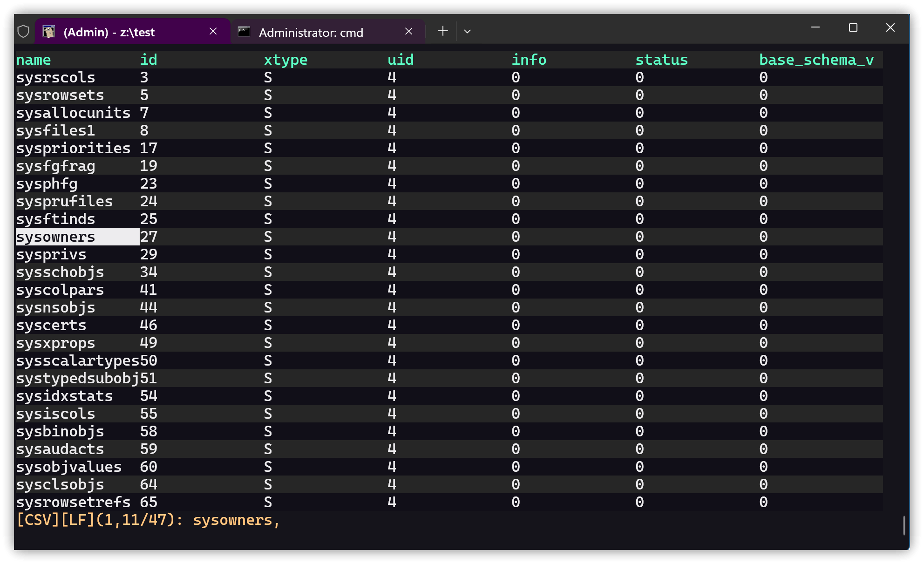Click the 'xtype' column header
Image resolution: width=924 pixels, height=564 pixels.
[285, 60]
